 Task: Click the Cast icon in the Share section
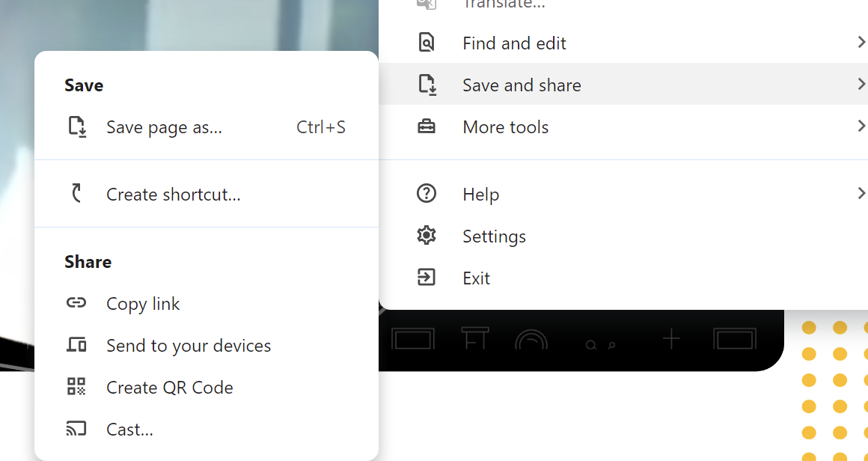pyautogui.click(x=76, y=428)
